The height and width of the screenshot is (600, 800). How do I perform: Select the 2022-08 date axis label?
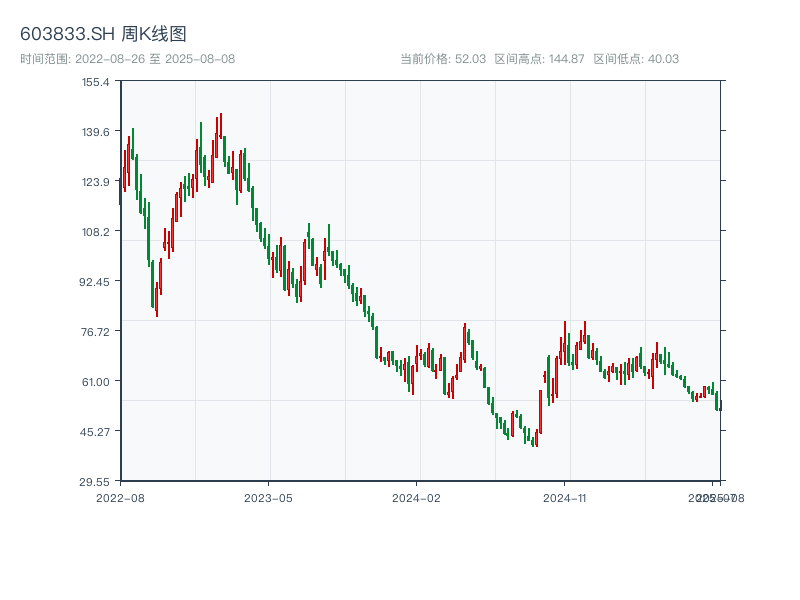120,497
